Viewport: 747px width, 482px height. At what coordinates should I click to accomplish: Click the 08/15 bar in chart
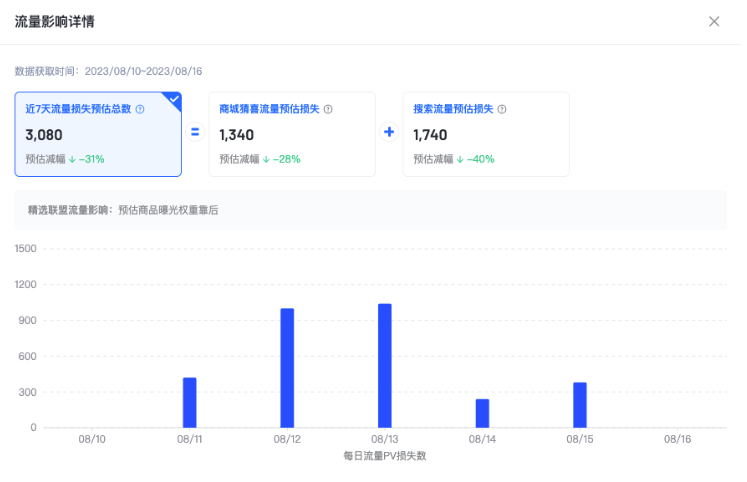580,404
